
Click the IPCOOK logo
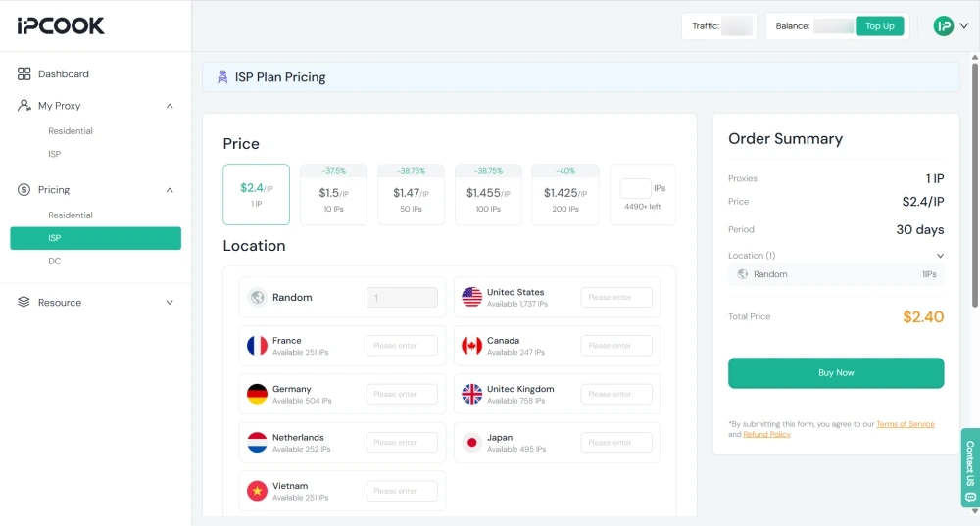coord(61,25)
